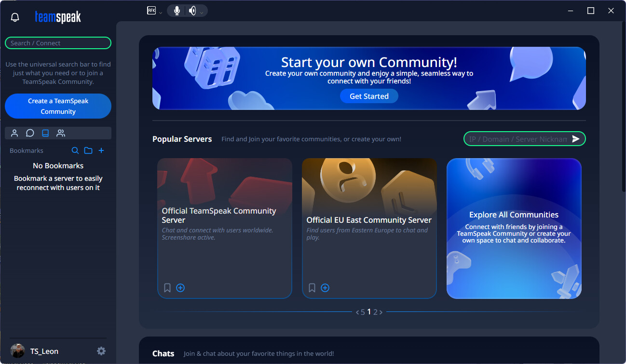Go to next Popular Servers page arrow
Image resolution: width=626 pixels, height=364 pixels.
(x=381, y=312)
